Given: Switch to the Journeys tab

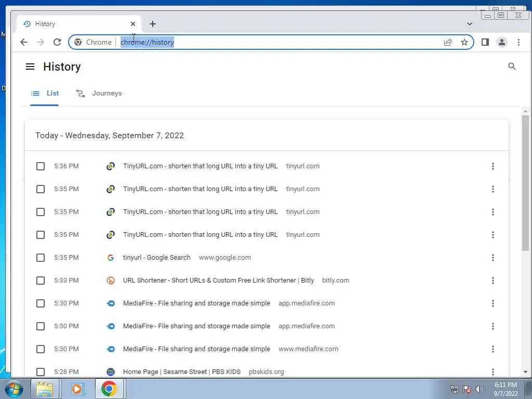Looking at the screenshot, I should pos(99,94).
